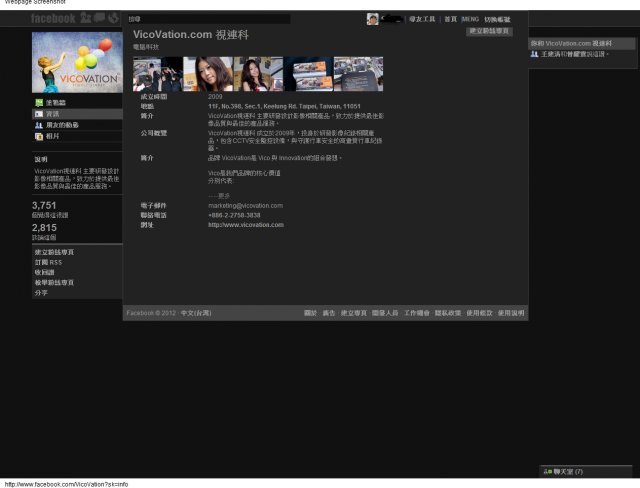The width and height of the screenshot is (640, 488).
Task: Click the photos icon beside 相片
Action: coord(39,136)
